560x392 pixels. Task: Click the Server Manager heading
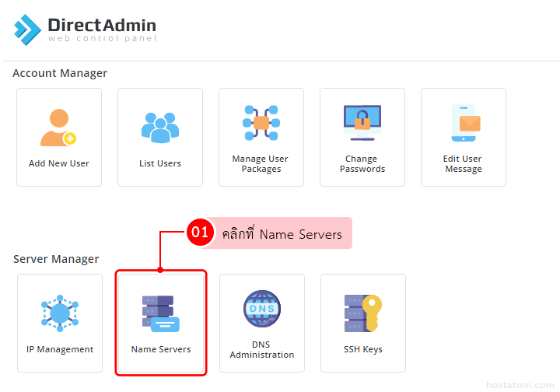56,259
